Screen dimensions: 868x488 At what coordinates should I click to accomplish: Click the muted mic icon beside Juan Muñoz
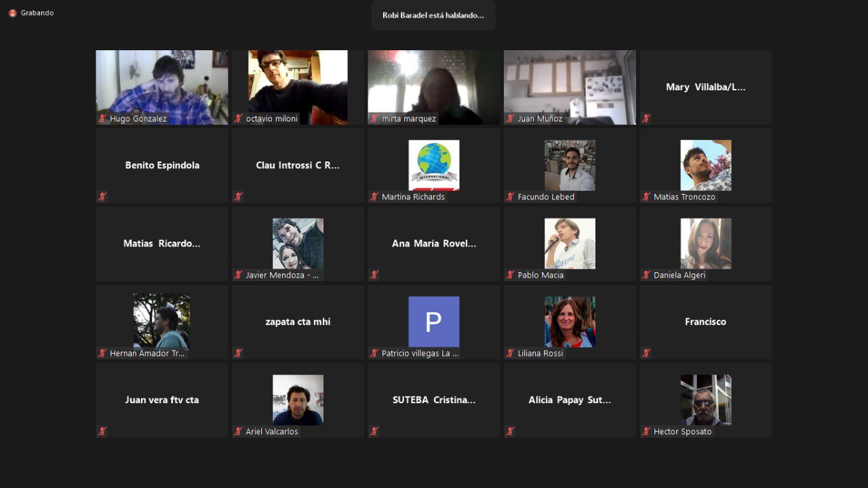pos(511,119)
